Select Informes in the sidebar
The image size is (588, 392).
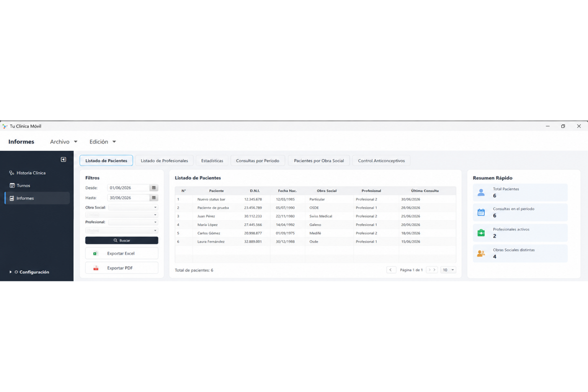click(x=37, y=198)
